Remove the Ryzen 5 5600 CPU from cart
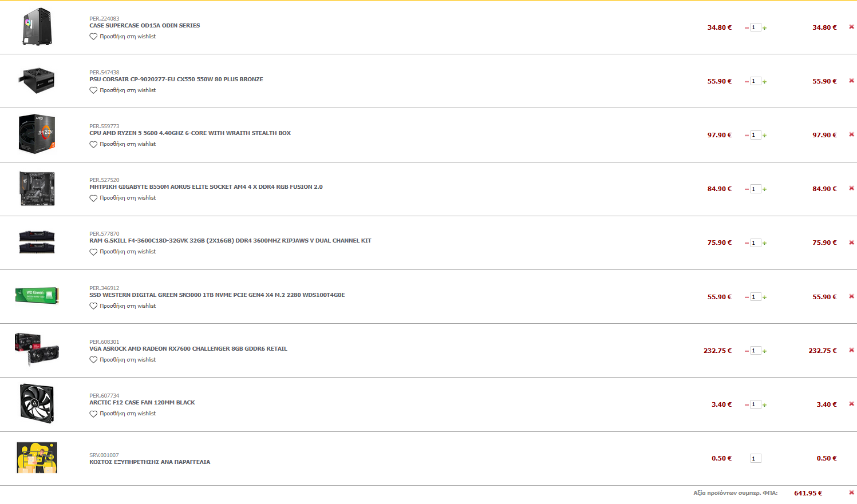 click(851, 134)
